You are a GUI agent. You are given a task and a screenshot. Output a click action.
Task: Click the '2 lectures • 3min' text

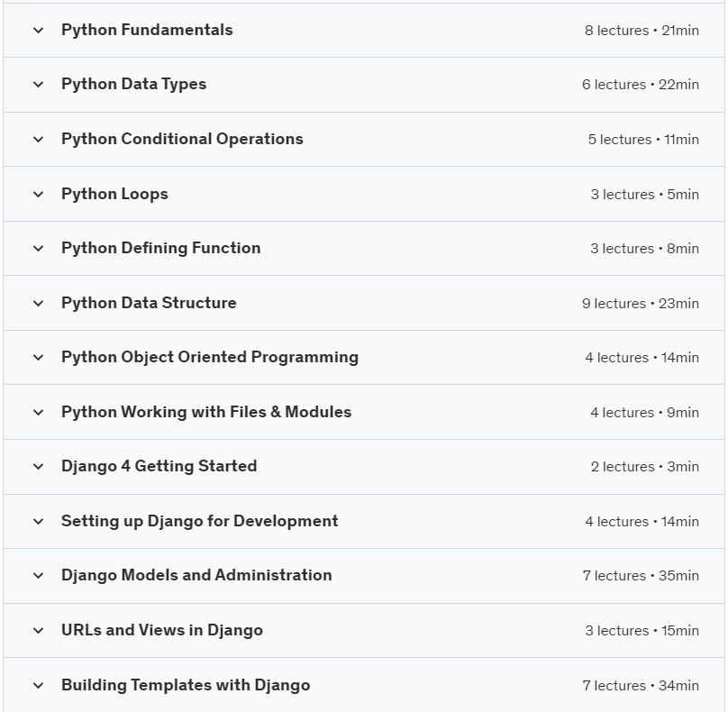[645, 467]
